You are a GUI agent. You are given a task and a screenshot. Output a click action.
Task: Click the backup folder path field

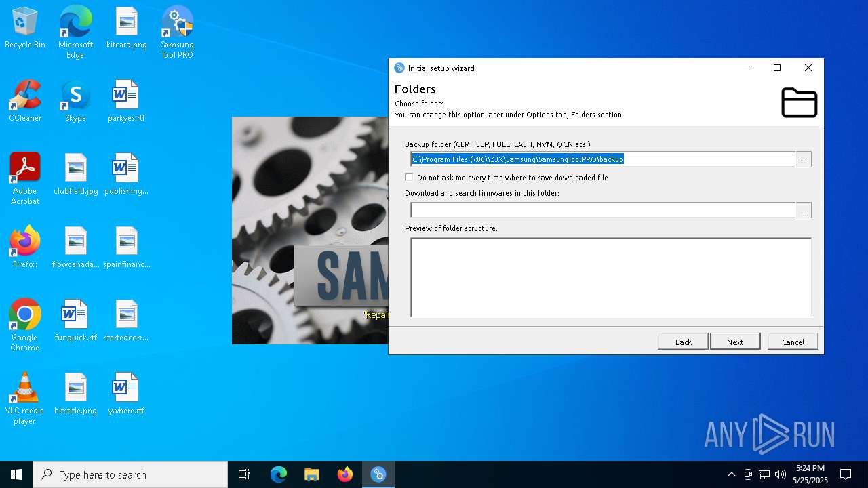point(603,159)
